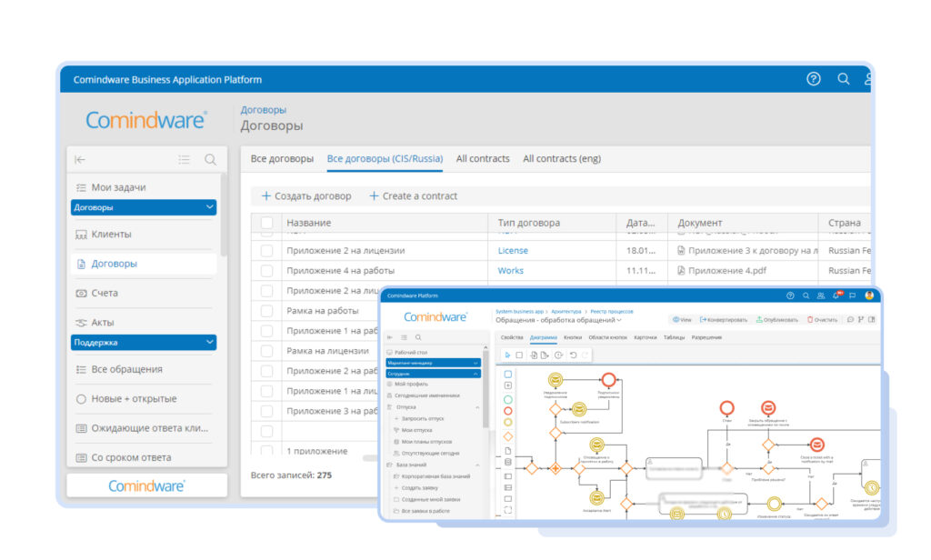Viewport: 931px width, 560px height.
Task: Switch to the All contracts tab
Action: point(483,158)
